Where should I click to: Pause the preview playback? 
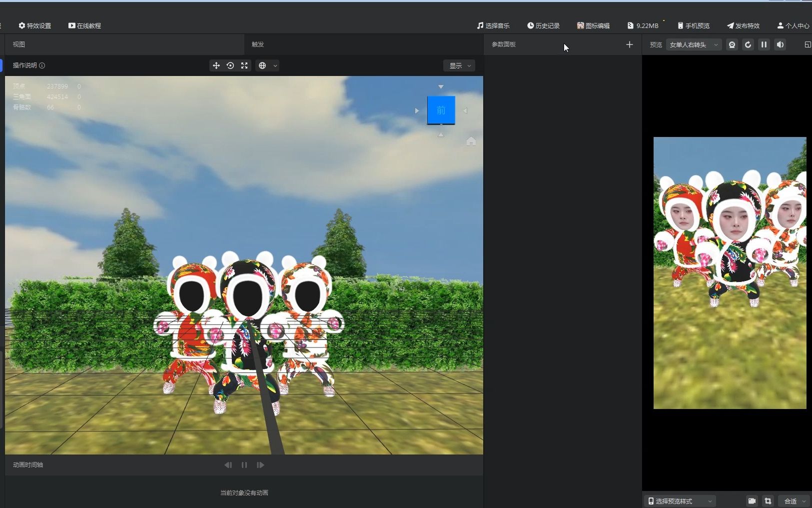764,44
